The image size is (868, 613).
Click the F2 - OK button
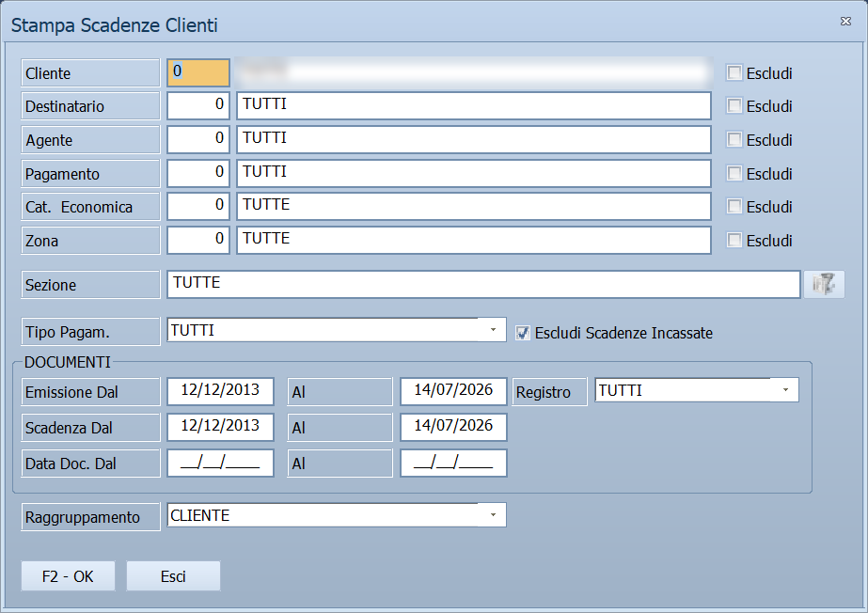coord(68,576)
